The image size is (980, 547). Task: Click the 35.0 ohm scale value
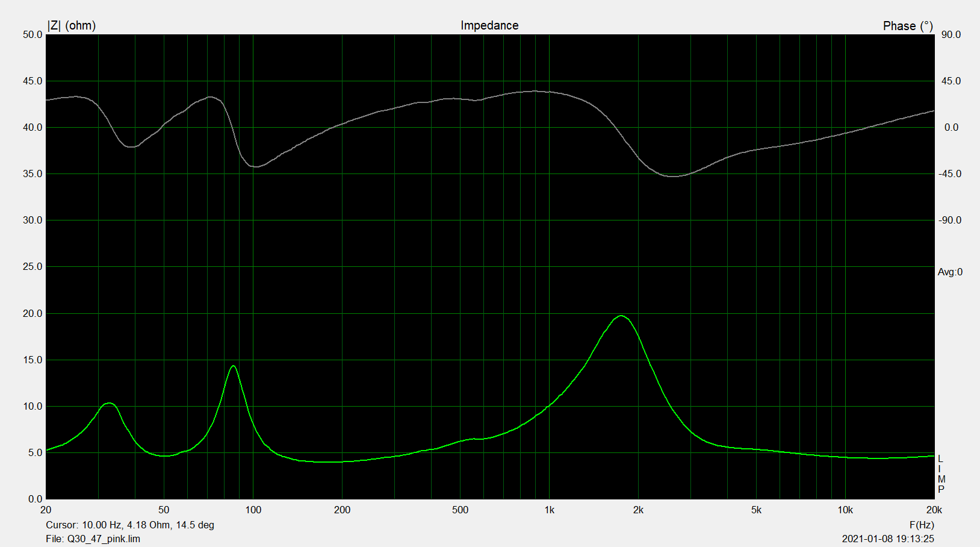[33, 173]
